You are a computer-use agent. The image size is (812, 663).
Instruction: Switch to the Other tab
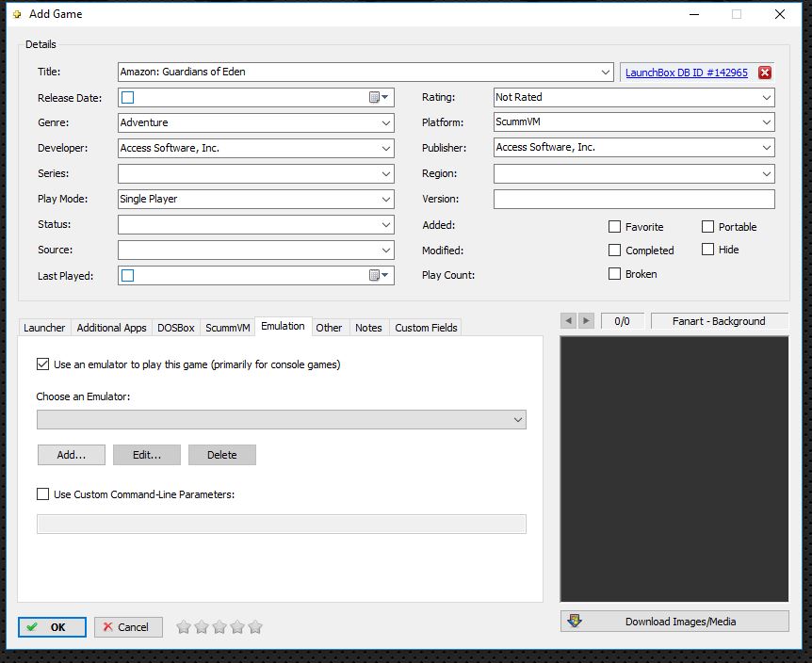[329, 328]
